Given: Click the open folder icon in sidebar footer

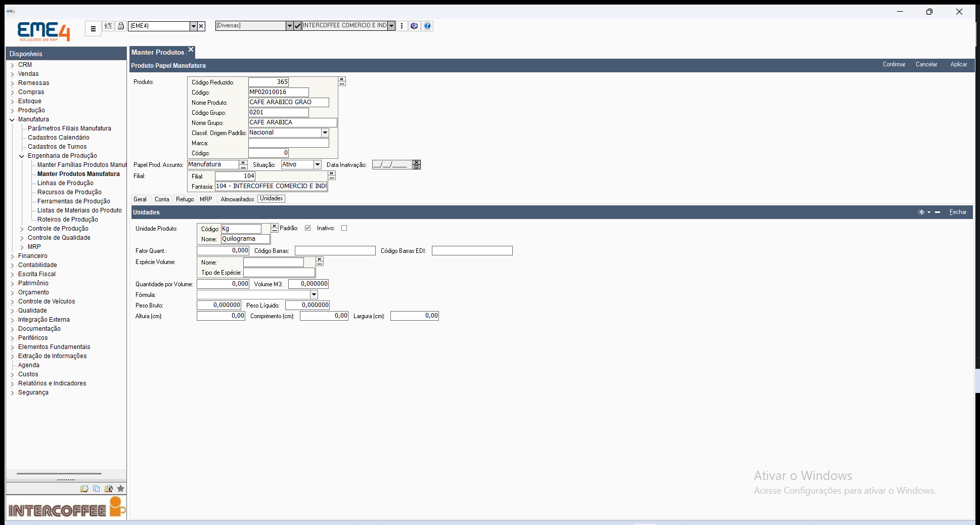Looking at the screenshot, I should pyautogui.click(x=84, y=489).
